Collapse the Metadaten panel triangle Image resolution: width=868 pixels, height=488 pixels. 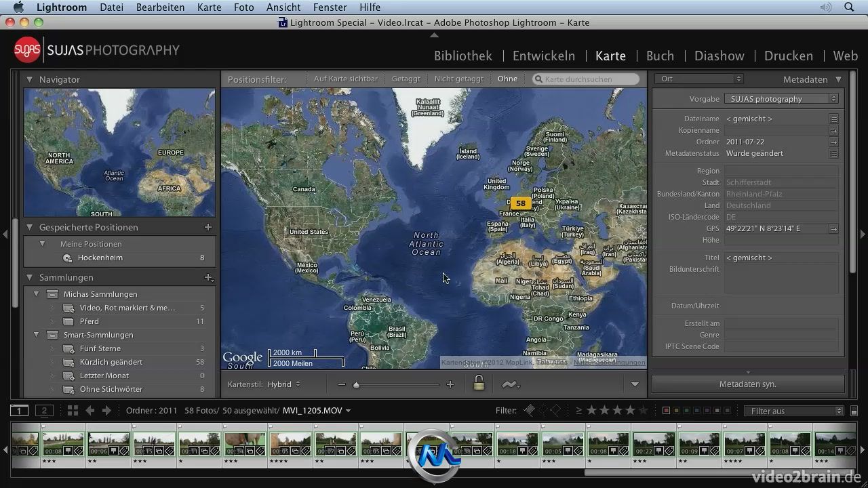(x=839, y=79)
